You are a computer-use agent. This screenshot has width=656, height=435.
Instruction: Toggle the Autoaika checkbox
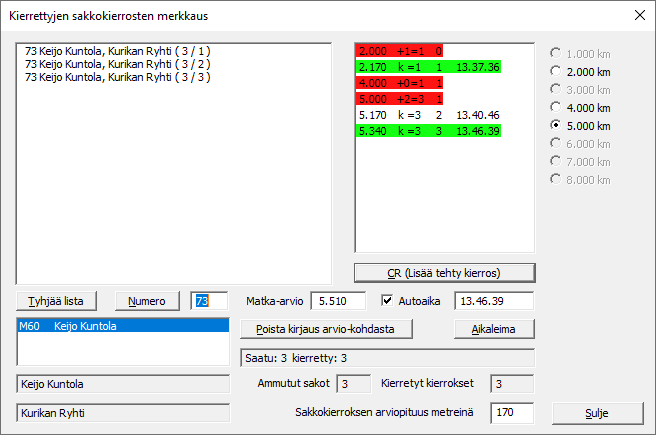click(x=389, y=300)
